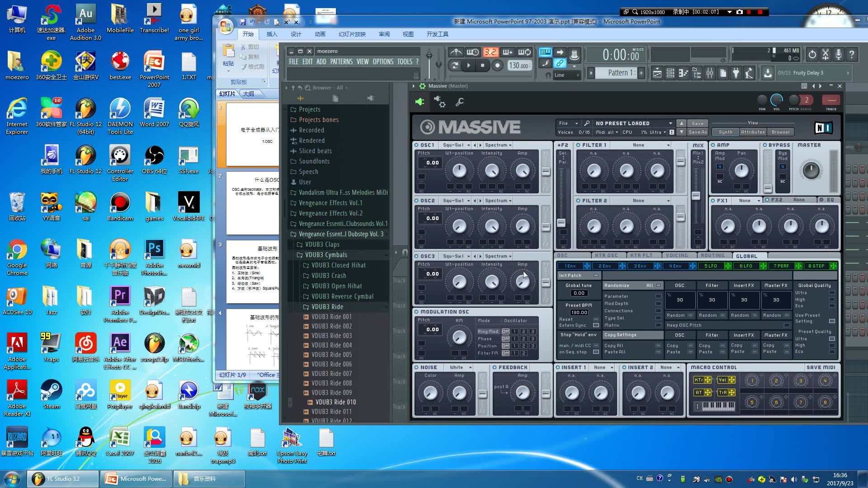Toggle the link controller chain icon
The width and height of the screenshot is (868, 488).
560,63
